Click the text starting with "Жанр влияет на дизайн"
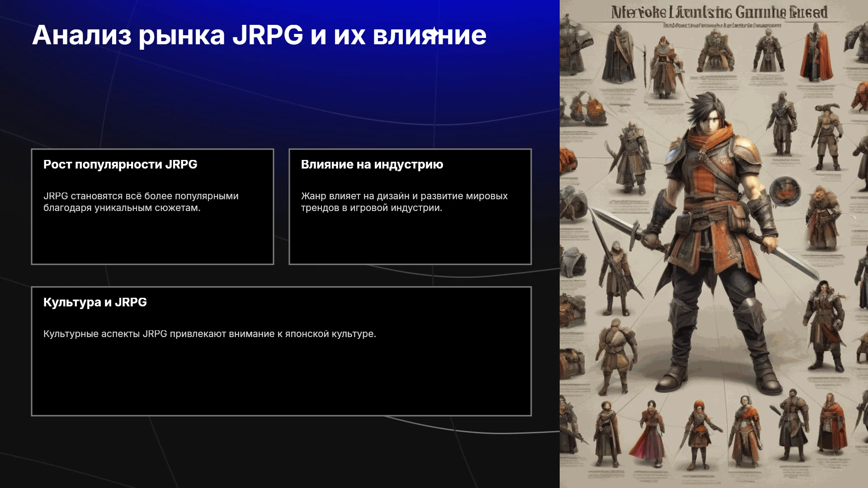 pyautogui.click(x=404, y=202)
